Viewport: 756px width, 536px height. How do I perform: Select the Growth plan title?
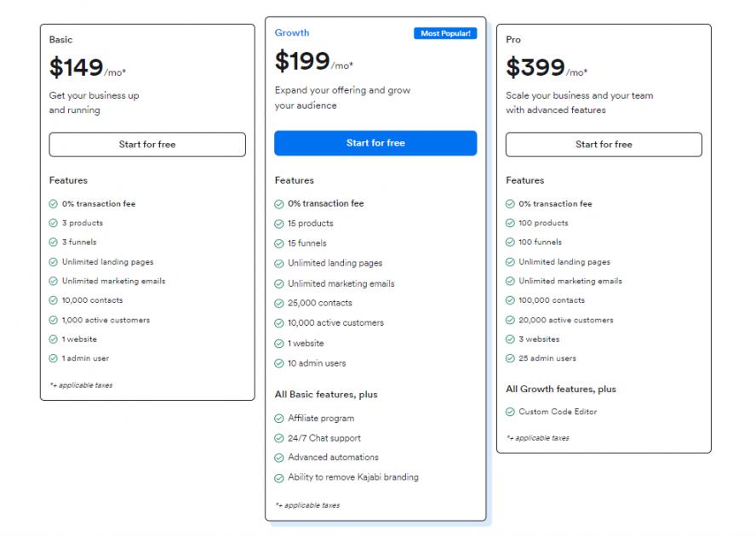click(x=292, y=33)
